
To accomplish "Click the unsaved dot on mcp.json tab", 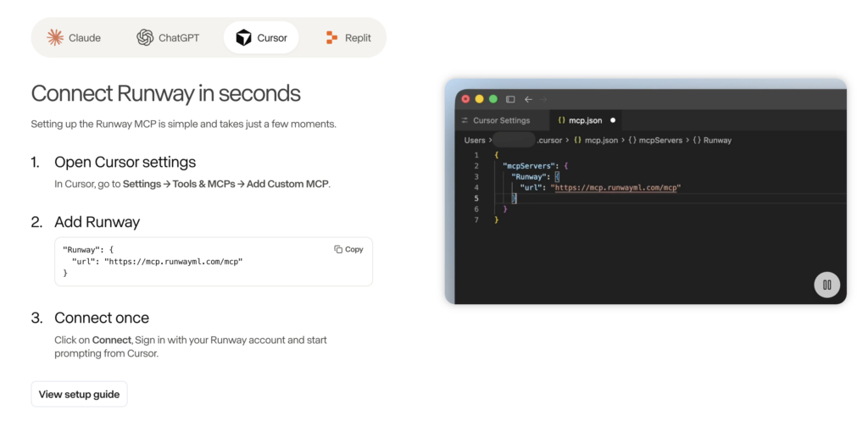I will click(613, 120).
